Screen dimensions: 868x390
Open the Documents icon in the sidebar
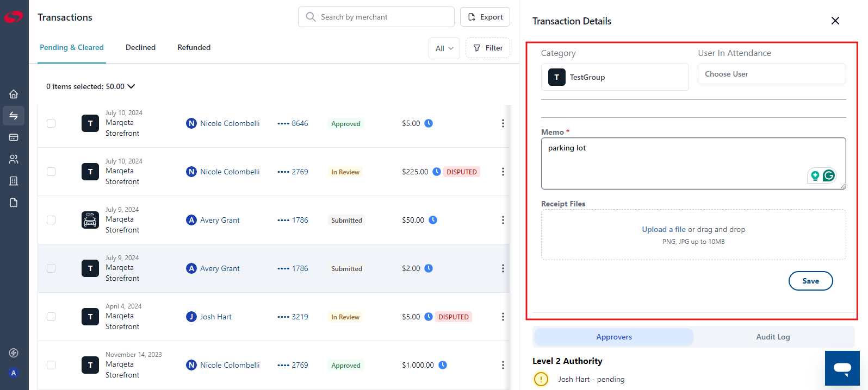click(14, 203)
